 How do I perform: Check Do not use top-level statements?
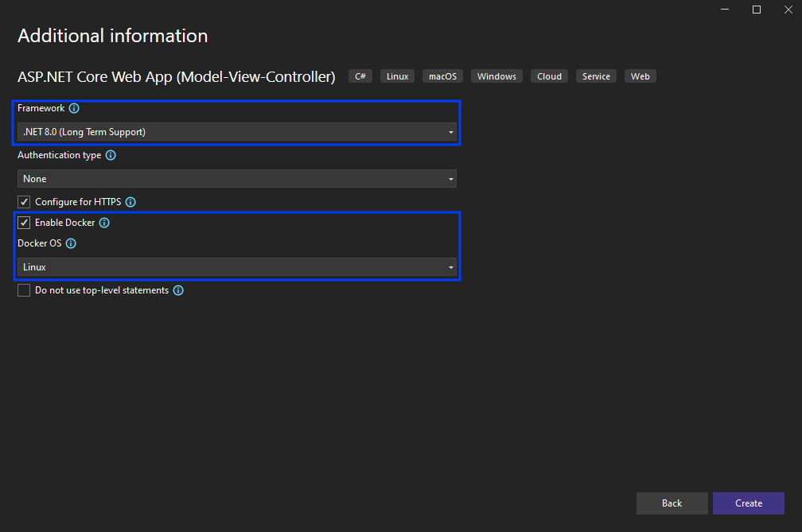[24, 290]
